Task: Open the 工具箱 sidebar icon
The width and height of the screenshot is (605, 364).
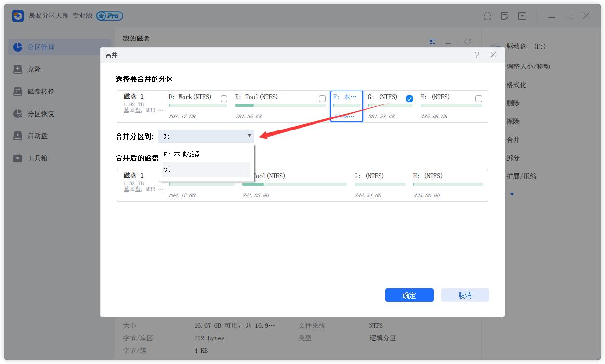Action: pyautogui.click(x=38, y=157)
